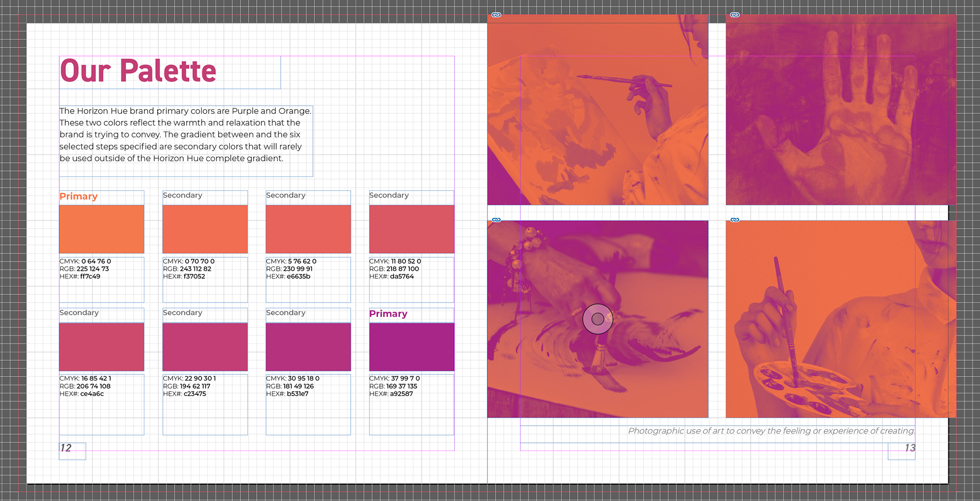Select the orange ff7c49 primary swatch
Image resolution: width=980 pixels, height=501 pixels.
click(x=102, y=229)
